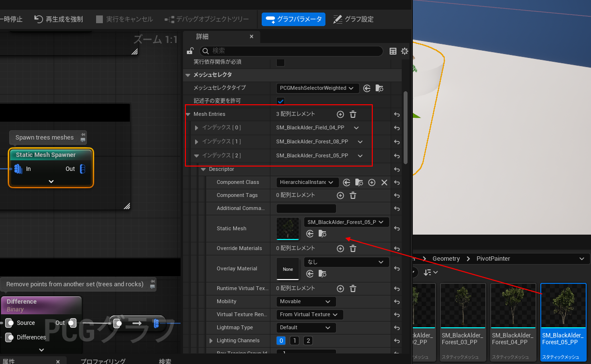
Task: Use selected asset for Static Mesh slot
Action: pos(310,234)
